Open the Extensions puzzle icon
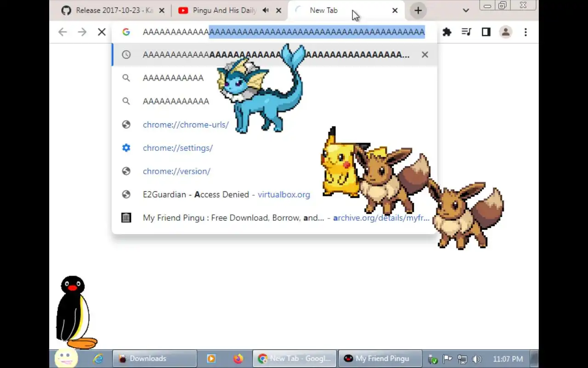The width and height of the screenshot is (588, 368). coord(447,32)
